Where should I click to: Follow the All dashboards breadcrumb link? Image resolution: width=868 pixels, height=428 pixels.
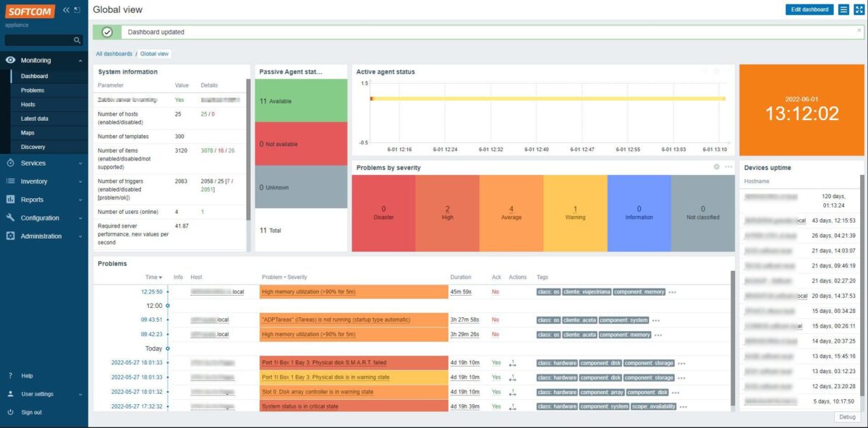pos(114,54)
